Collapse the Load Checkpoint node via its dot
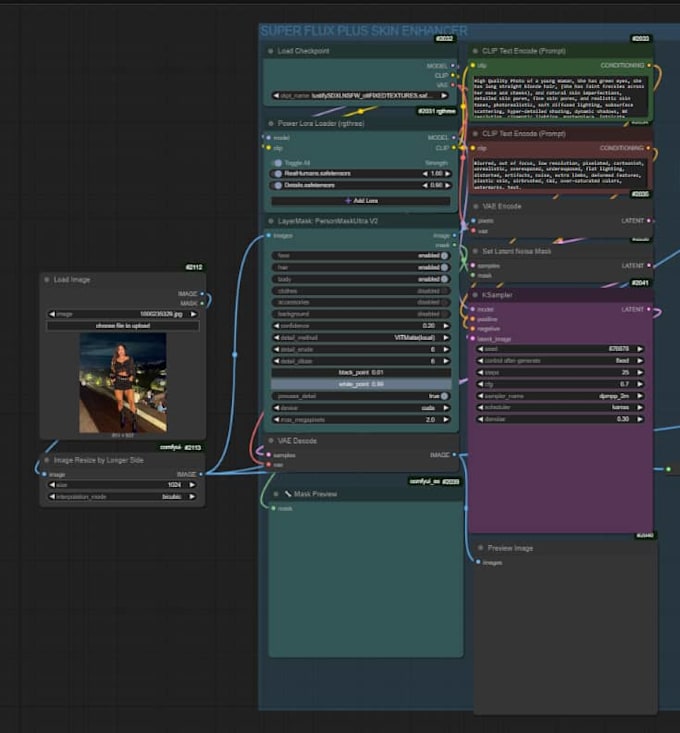The height and width of the screenshot is (733, 680). pyautogui.click(x=271, y=51)
